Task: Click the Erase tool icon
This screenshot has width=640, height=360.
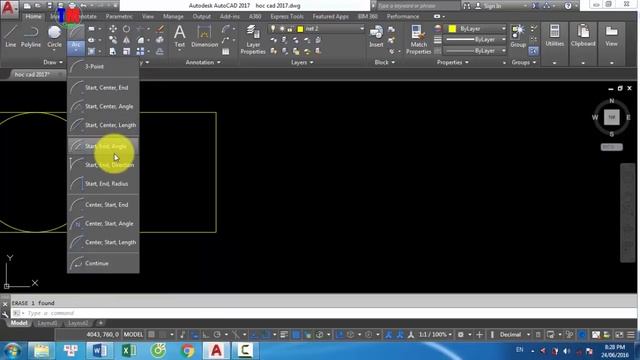Action: [160, 29]
